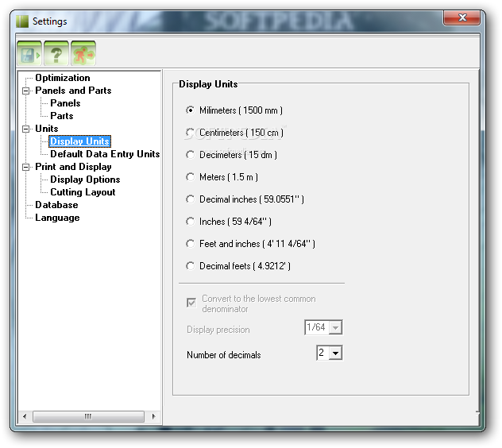Select the Milimeters radio button

pos(190,110)
